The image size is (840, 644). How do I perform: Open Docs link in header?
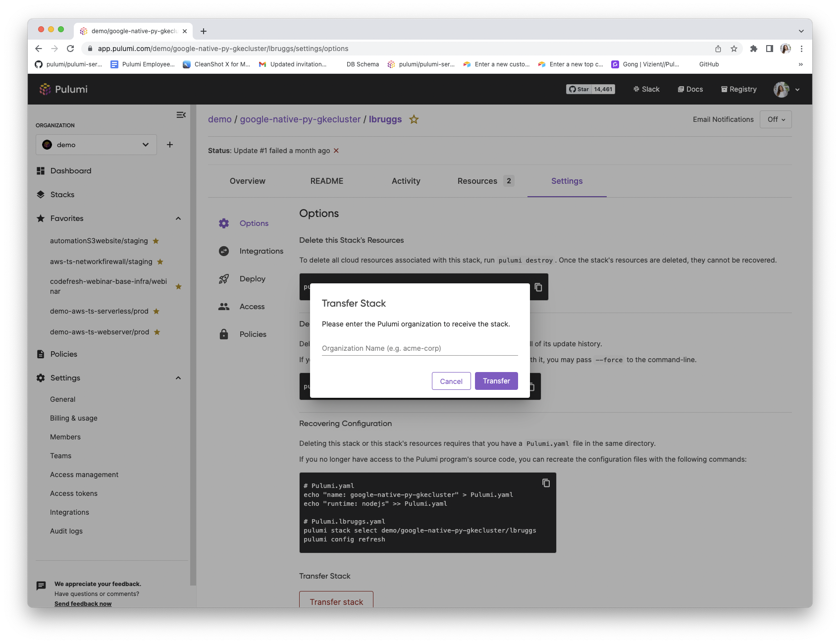coord(690,89)
